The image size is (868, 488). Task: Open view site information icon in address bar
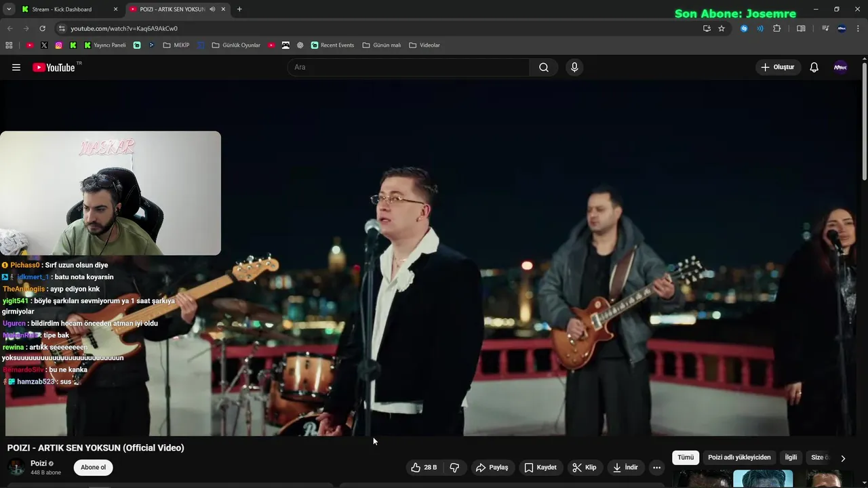point(62,28)
